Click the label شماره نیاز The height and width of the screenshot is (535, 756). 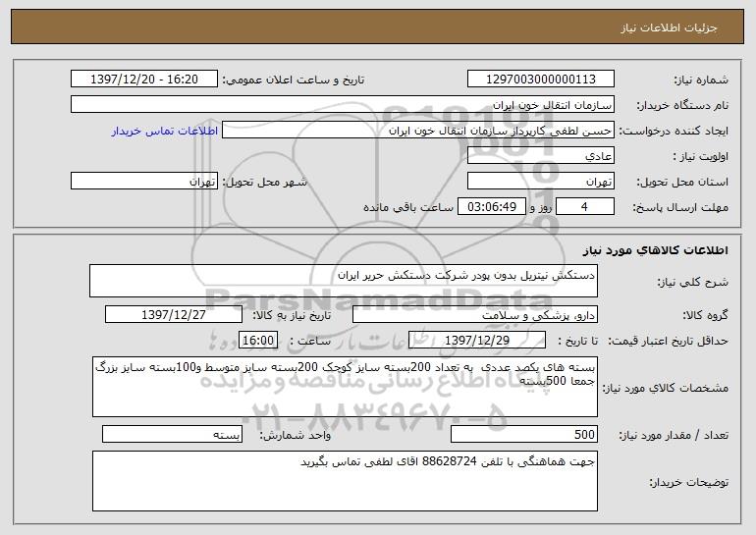coord(701,80)
